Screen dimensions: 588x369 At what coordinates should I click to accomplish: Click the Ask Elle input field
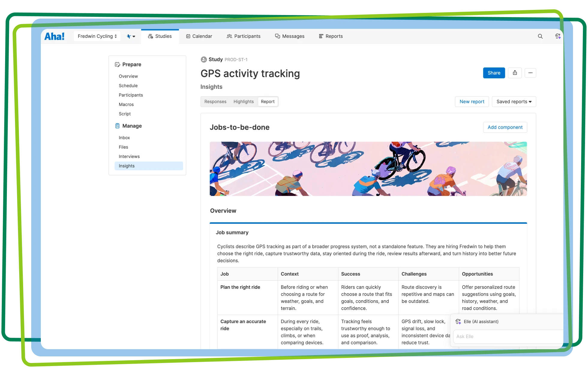coord(508,337)
